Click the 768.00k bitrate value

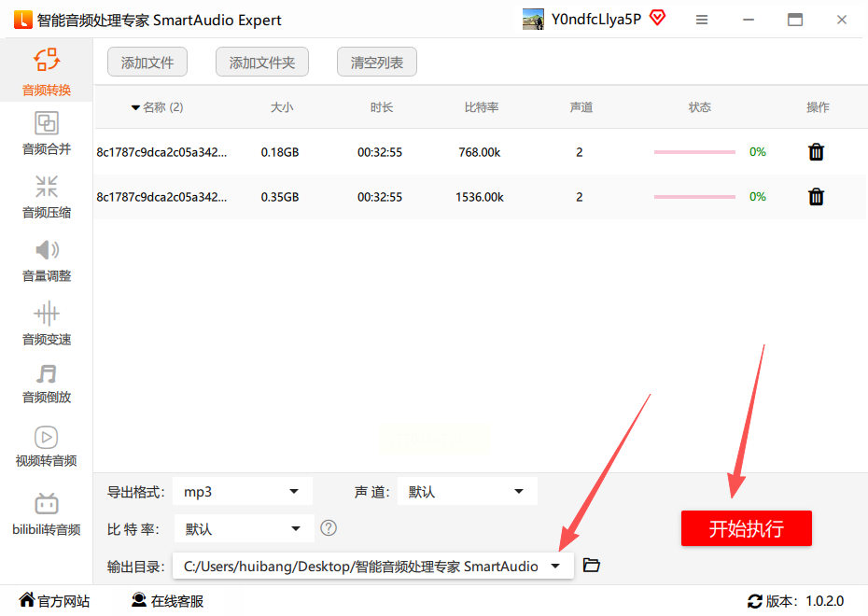[480, 152]
